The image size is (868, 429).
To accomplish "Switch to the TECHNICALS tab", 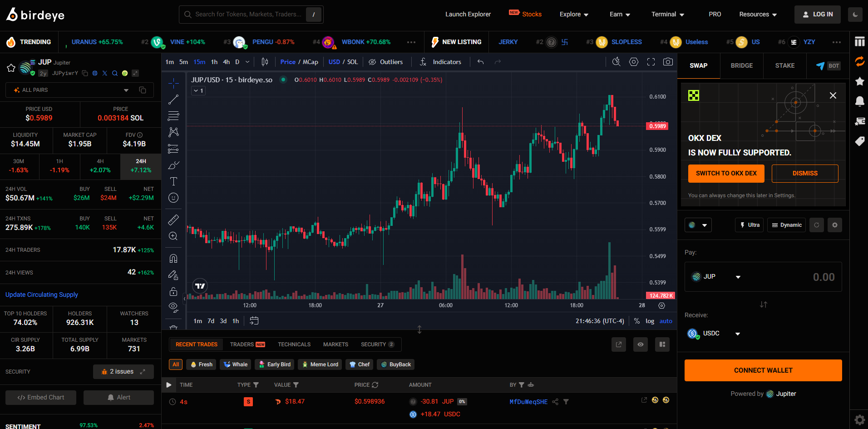I will click(294, 344).
